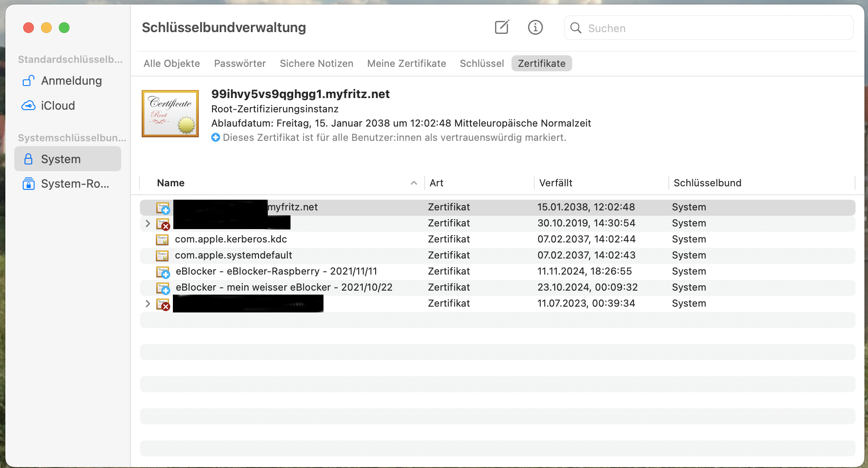Select the Anmeldung unlocked padlock icon
Viewport: 868px width, 468px height.
point(29,81)
